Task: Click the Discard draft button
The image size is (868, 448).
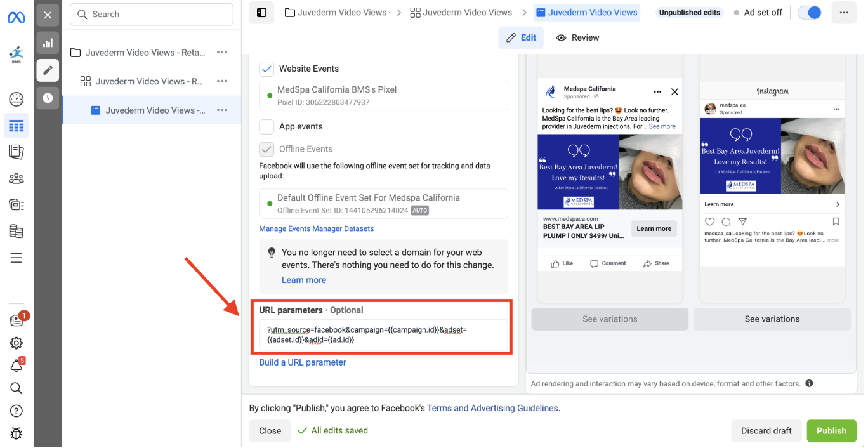Action: pos(766,431)
